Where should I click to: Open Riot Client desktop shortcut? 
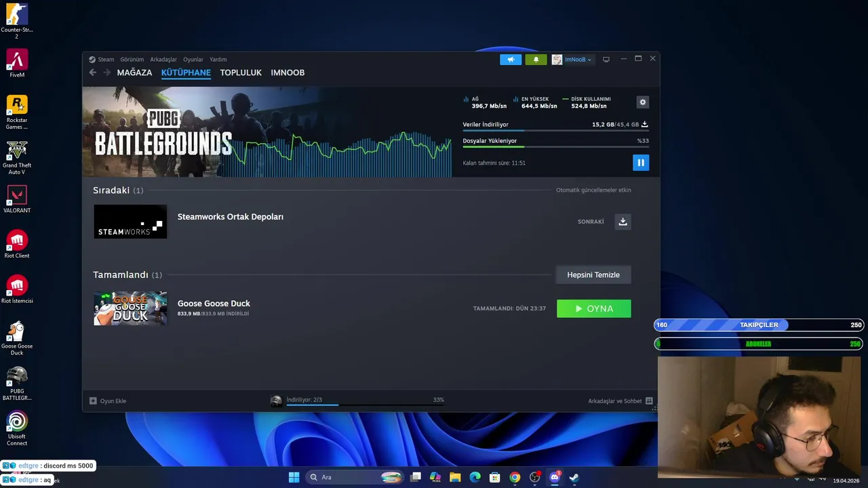pyautogui.click(x=17, y=245)
